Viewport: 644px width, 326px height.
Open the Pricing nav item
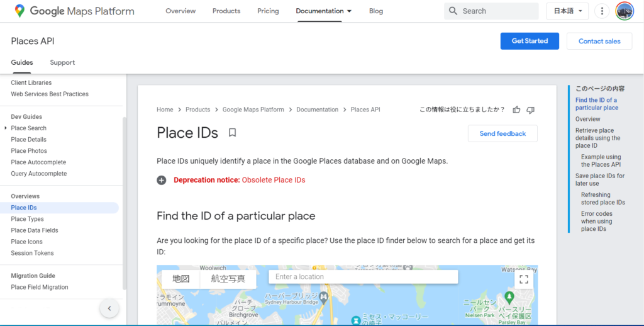pos(268,11)
